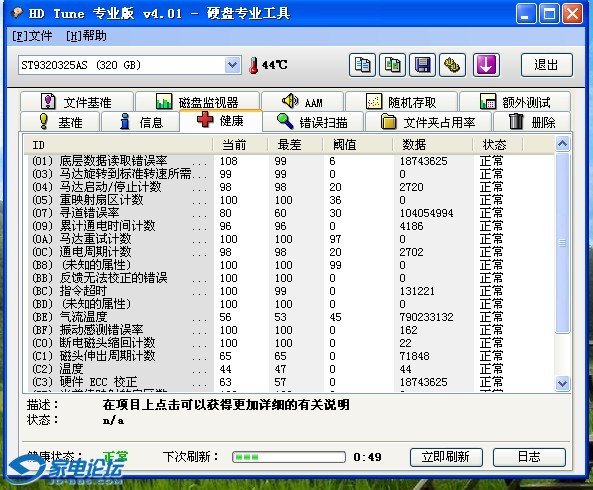
Task: Click the data value 71848
Action: coord(414,356)
